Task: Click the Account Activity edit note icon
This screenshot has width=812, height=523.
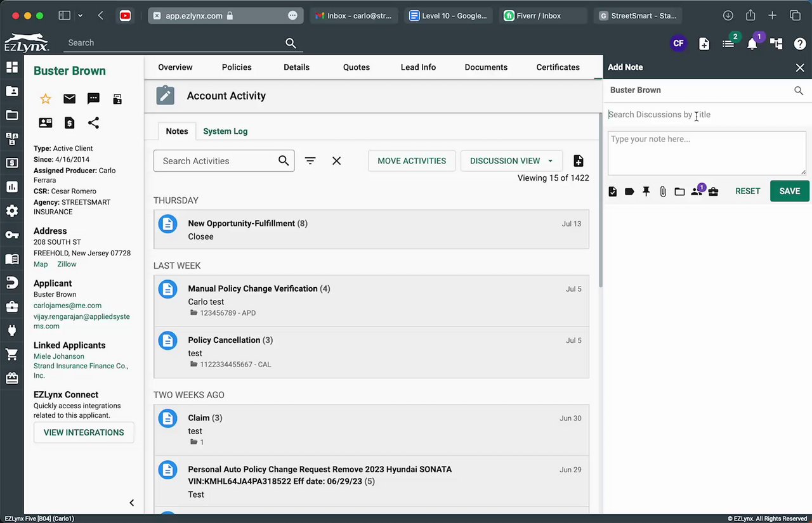Action: point(165,96)
